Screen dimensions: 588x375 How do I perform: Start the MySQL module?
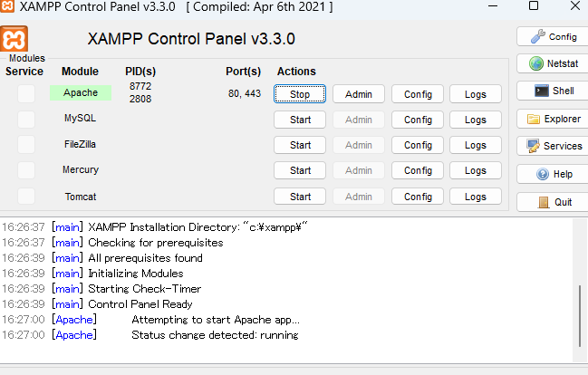tap(300, 120)
